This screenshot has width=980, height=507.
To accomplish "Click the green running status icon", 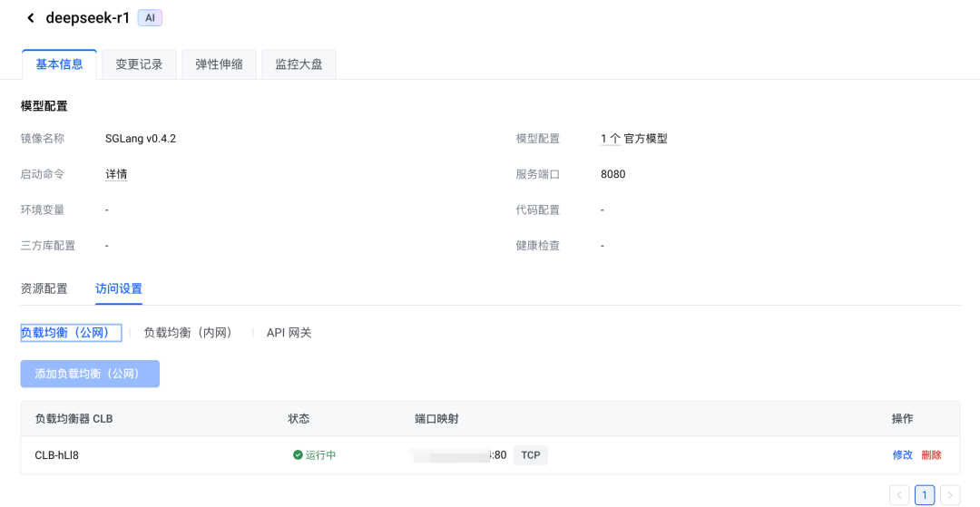I will pos(298,455).
